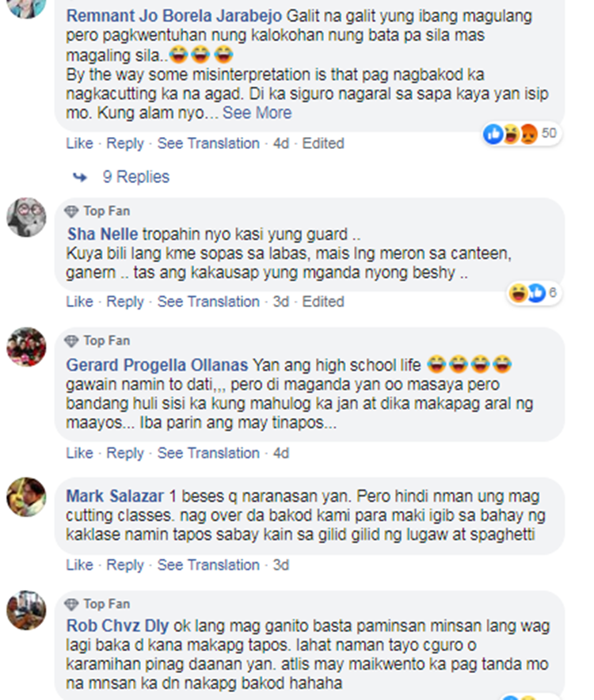The width and height of the screenshot is (594, 700).
Task: Click Gerard Progella Ollanas's Top Fan badge icon
Action: point(71,341)
